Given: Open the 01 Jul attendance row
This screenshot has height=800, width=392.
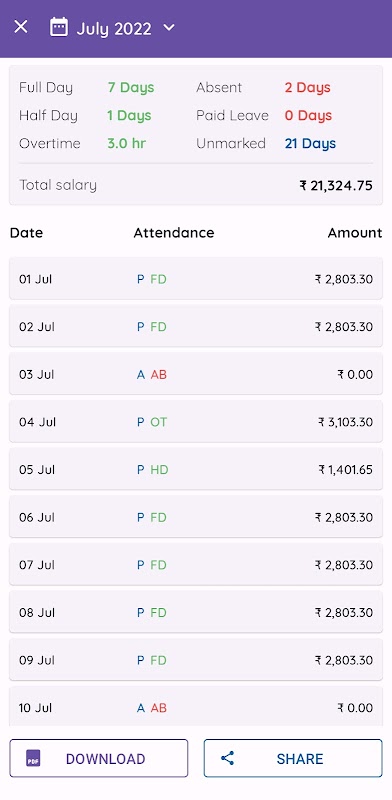Looking at the screenshot, I should point(196,279).
